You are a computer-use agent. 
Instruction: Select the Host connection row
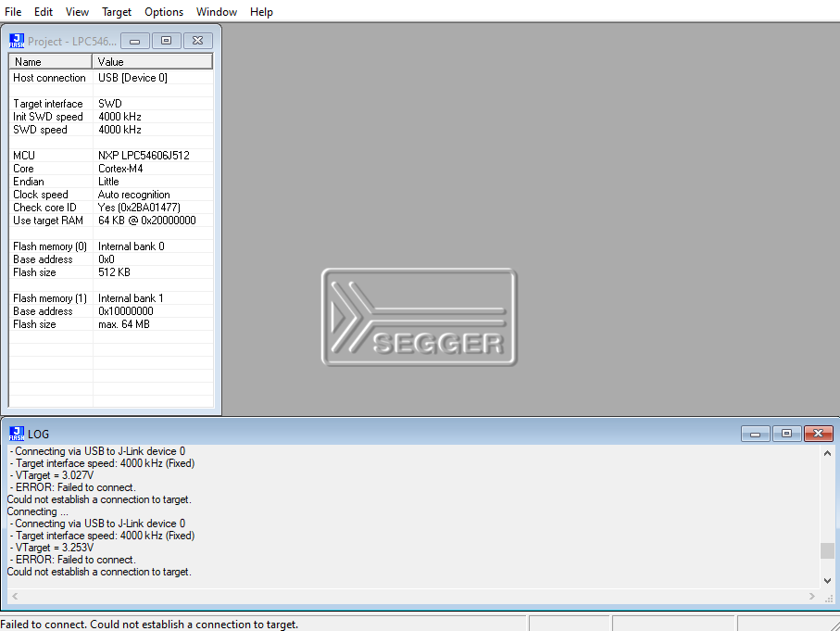tap(111, 78)
